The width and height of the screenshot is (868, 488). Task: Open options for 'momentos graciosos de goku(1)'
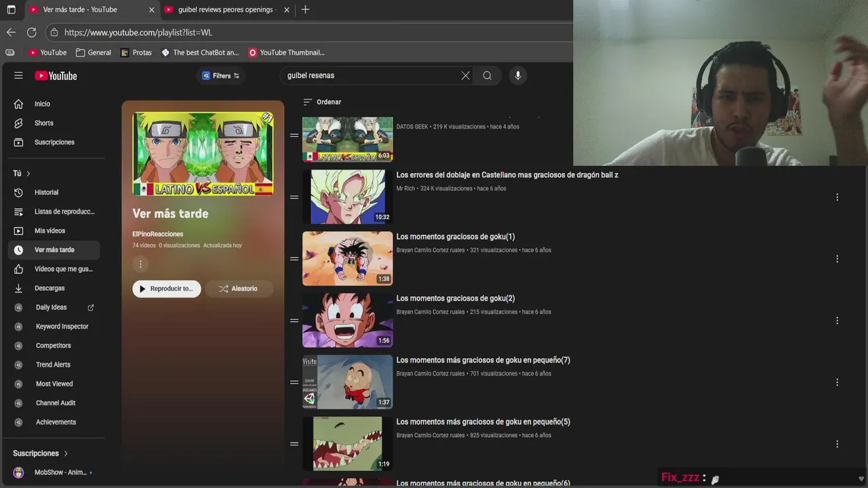[x=837, y=259]
